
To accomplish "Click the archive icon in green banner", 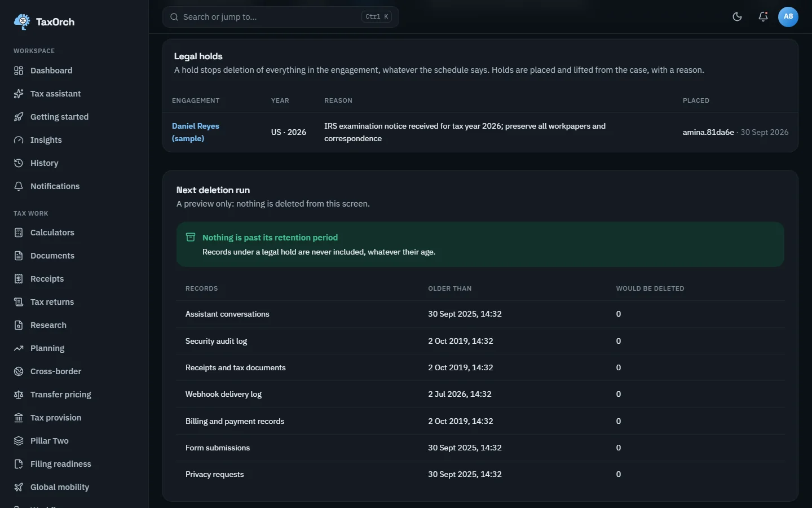I will (x=191, y=238).
